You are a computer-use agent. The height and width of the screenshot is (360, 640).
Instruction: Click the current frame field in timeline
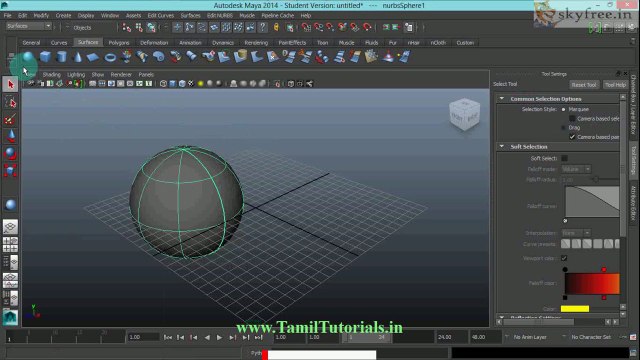(x=143, y=337)
